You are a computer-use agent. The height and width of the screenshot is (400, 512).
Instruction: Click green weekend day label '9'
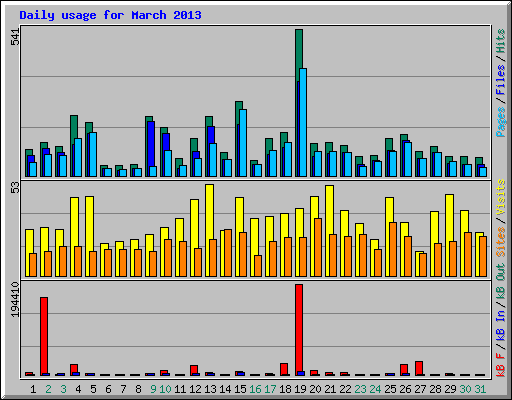153,389
